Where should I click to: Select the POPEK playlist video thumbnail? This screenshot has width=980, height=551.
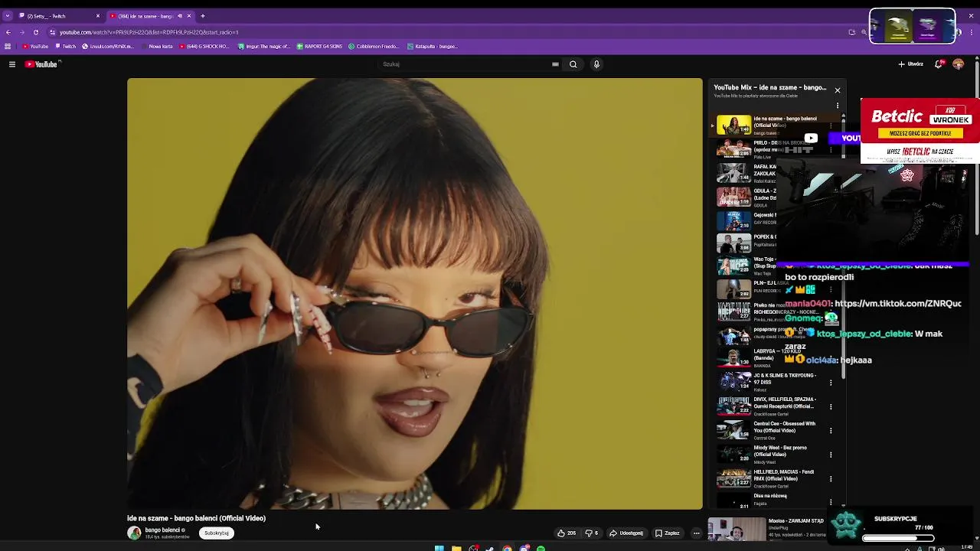pos(733,245)
